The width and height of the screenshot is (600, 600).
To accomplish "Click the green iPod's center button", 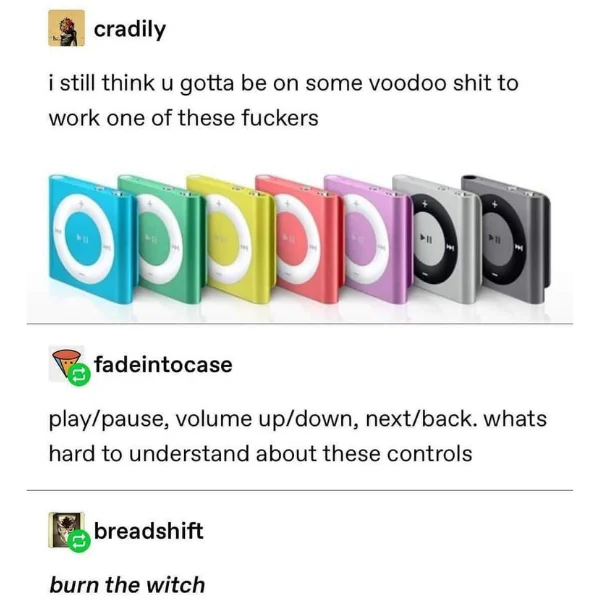I will tap(154, 238).
